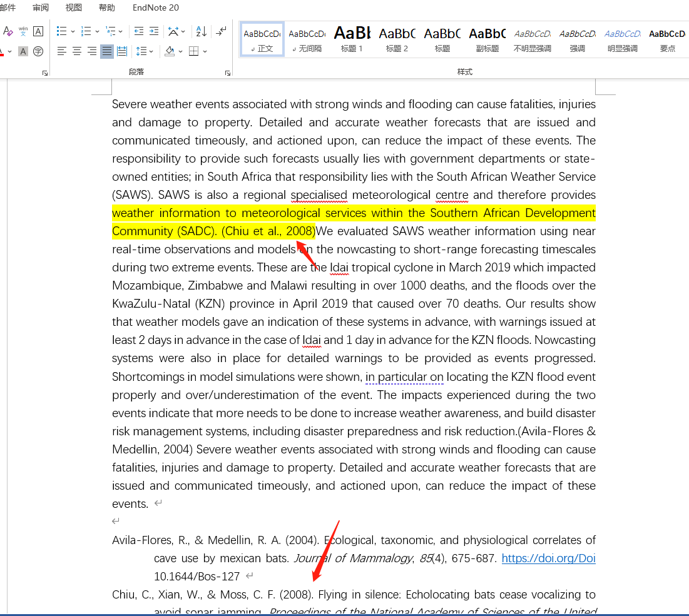This screenshot has height=616, width=689.
Task: Click the misspelled word 'specialised'
Action: tap(319, 195)
